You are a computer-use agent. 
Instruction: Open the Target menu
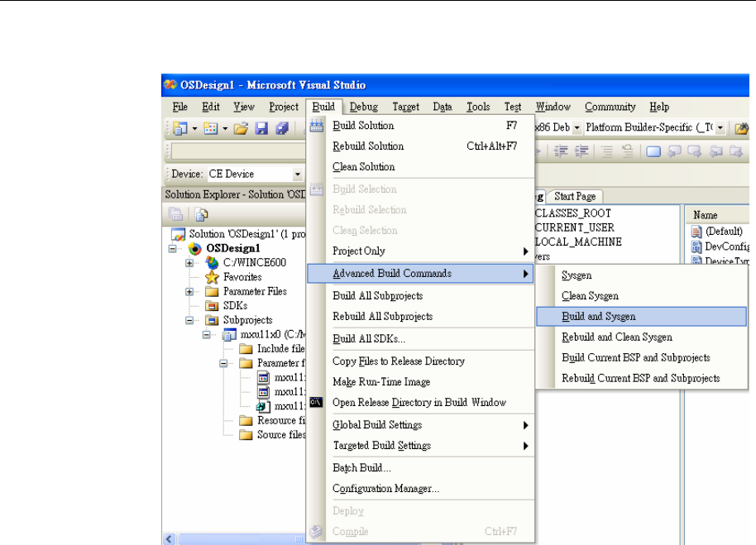point(405,107)
